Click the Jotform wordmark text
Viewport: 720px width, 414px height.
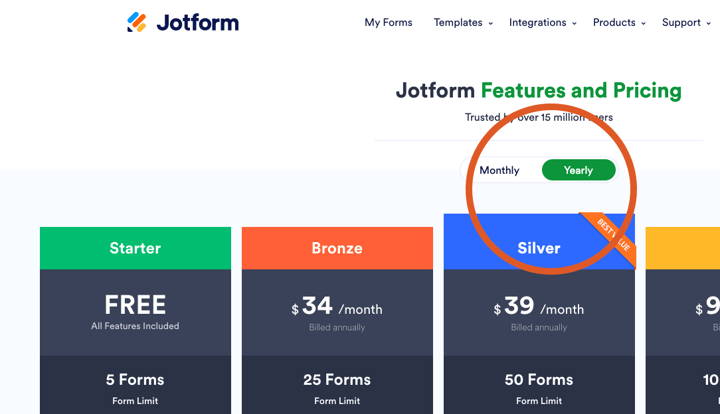pos(197,22)
